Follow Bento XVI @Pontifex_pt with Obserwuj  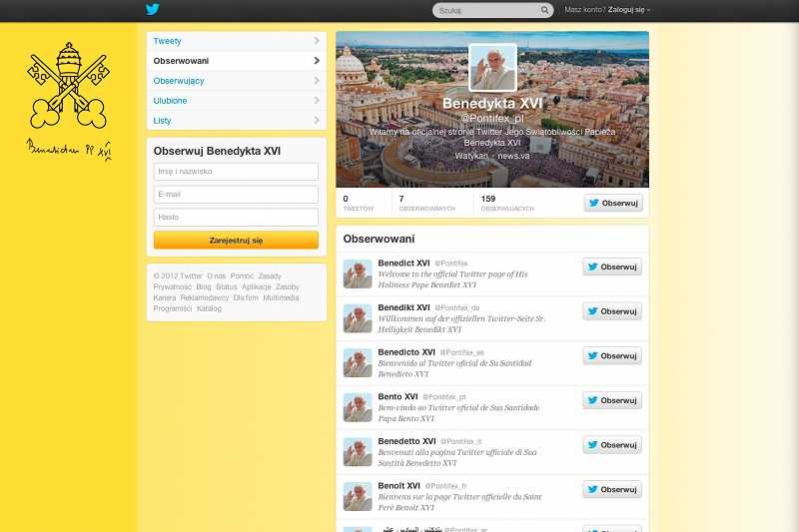tap(612, 400)
